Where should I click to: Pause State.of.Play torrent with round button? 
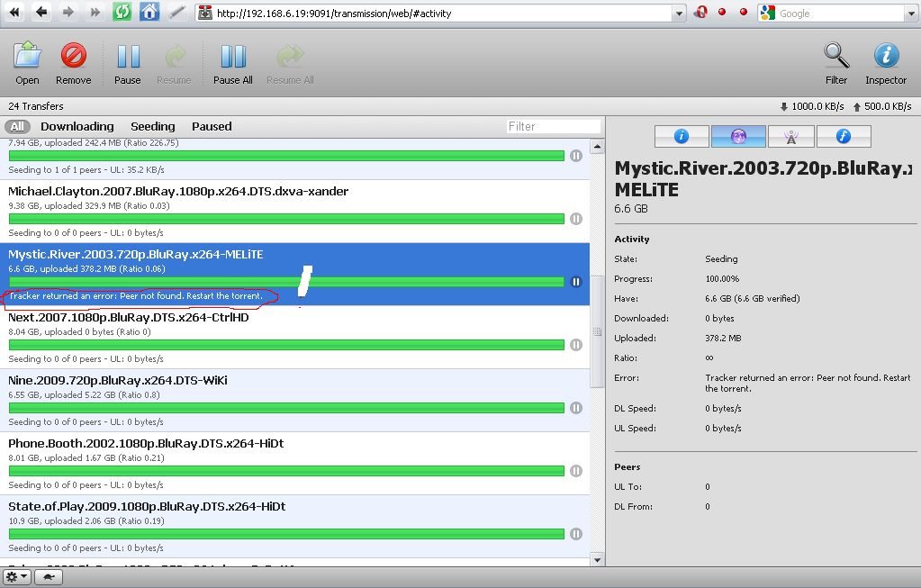[576, 533]
